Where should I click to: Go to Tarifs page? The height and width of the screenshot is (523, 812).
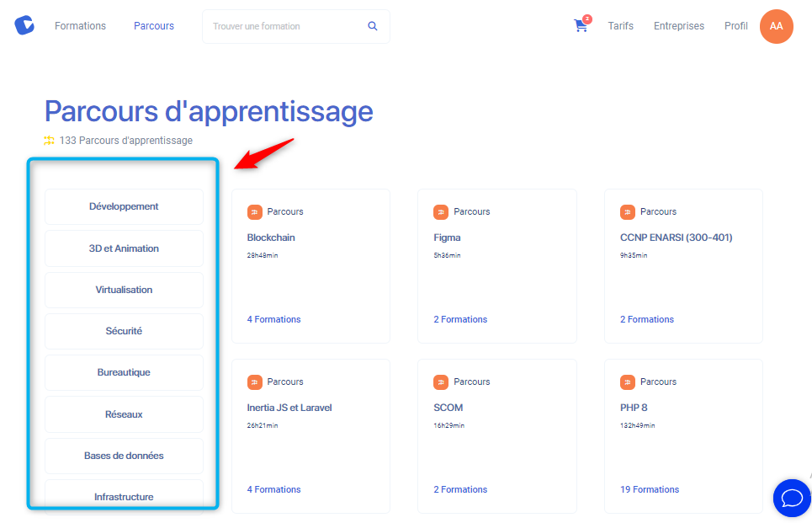[620, 26]
